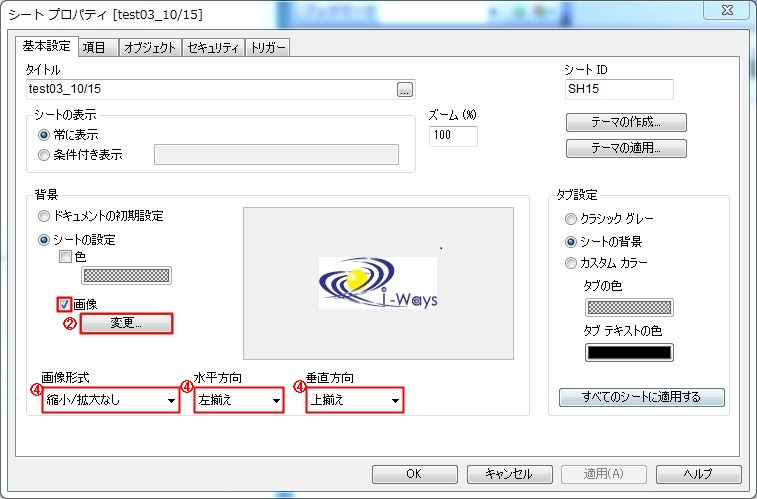Close the シート プロパティ dialog

coord(727,10)
